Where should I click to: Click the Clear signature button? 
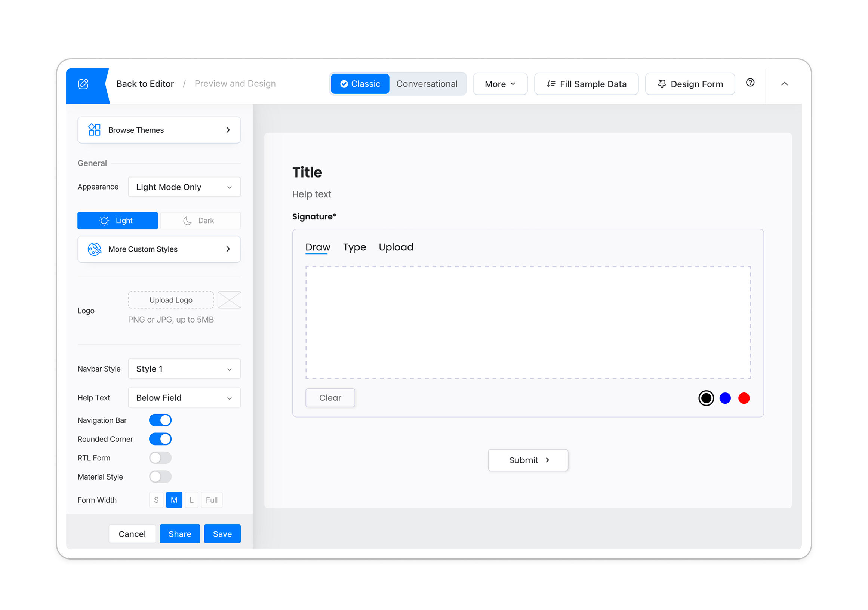[x=330, y=398]
